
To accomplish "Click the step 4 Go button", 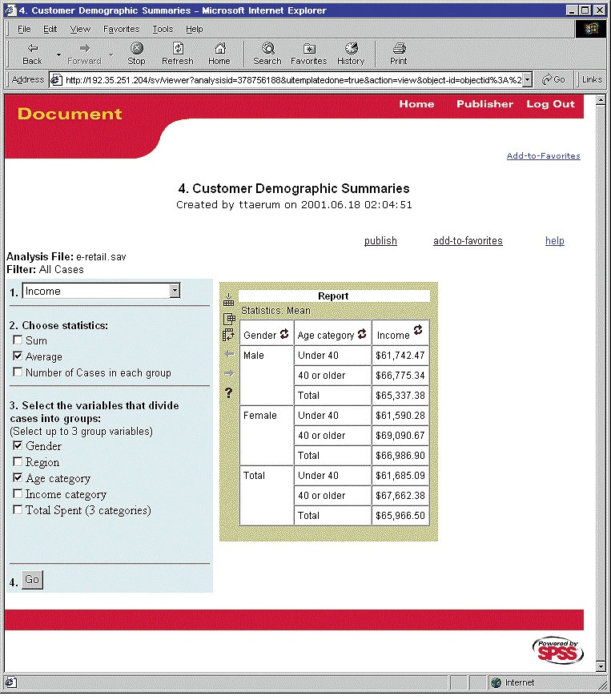I will (32, 580).
